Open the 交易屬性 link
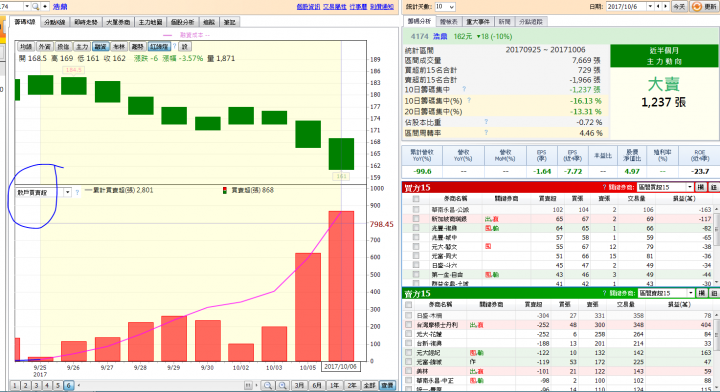 (334, 6)
